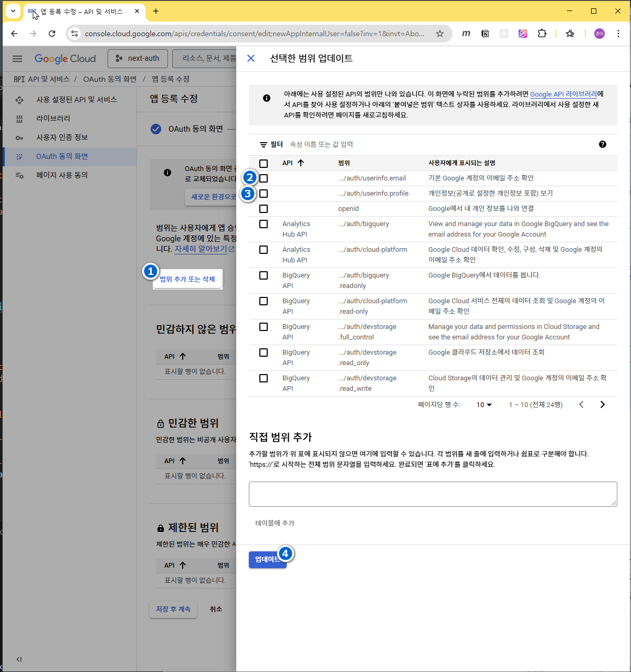631x672 pixels.
Task: Check the userinfo.profile scope checkbox
Action: 264,194
